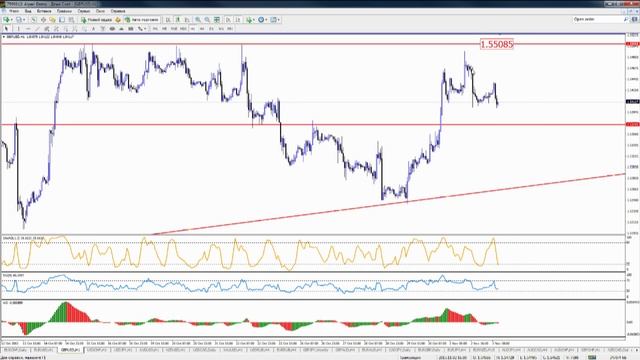Screen dimensions: 640x360
Task: Select the GBPUSD,H1 chart tab
Action: [70, 350]
